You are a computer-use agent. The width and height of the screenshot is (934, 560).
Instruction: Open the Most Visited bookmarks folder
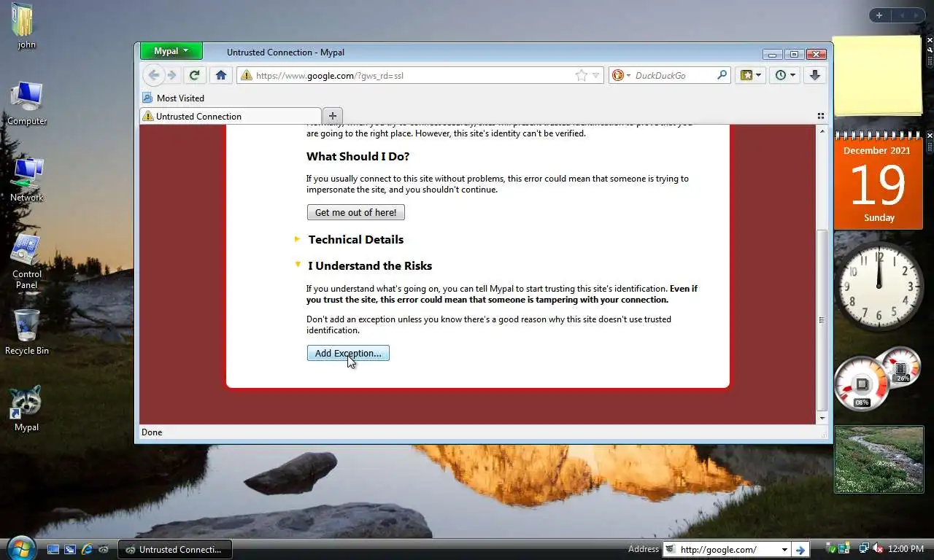click(174, 98)
